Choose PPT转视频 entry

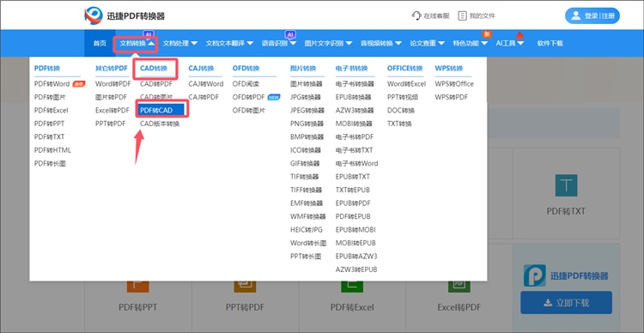pos(403,97)
